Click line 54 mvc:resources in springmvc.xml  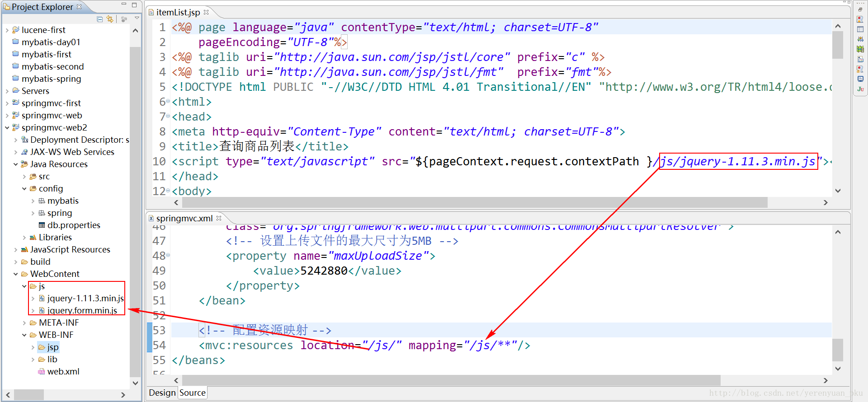(x=364, y=345)
